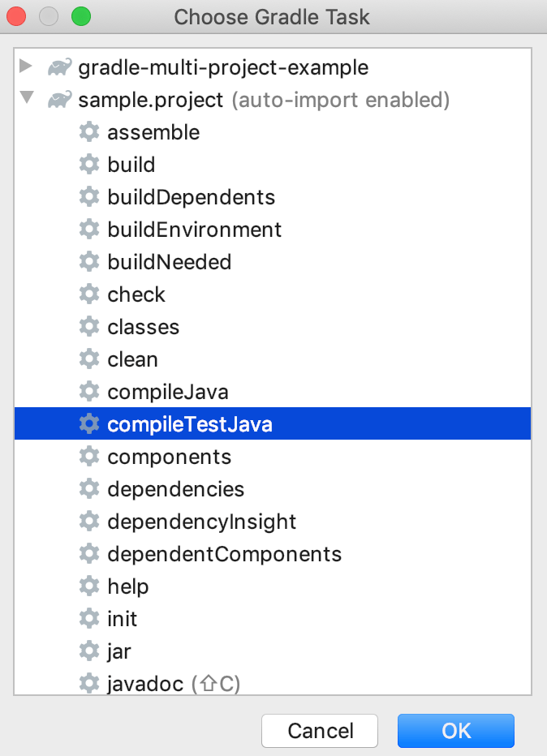Select the init task

pyautogui.click(x=122, y=618)
